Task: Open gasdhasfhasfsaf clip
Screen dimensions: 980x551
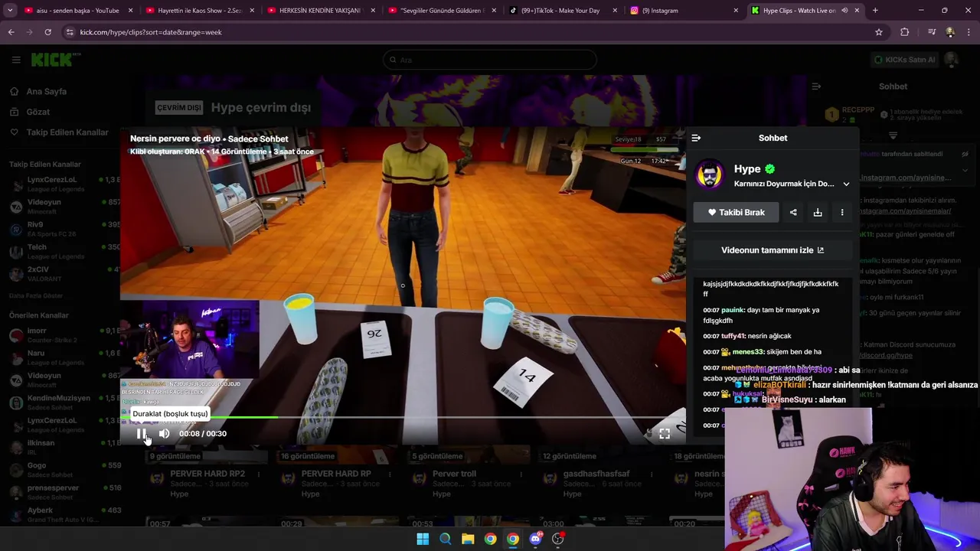Action: [596, 474]
